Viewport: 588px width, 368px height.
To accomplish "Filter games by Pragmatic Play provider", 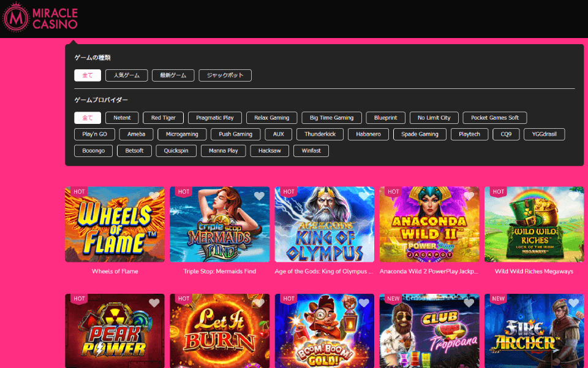I will pyautogui.click(x=215, y=118).
